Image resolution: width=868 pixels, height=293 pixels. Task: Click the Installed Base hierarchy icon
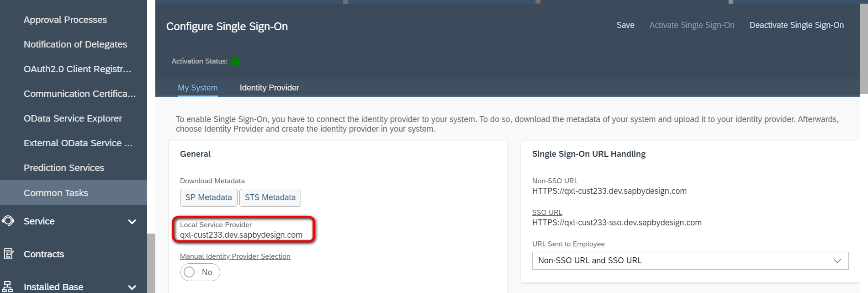[8, 287]
